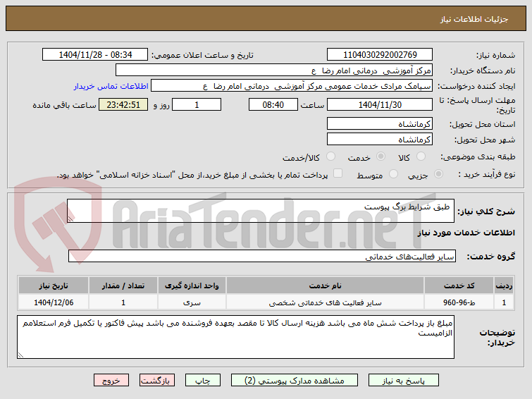The height and width of the screenshot is (399, 532).
Task: Click the اطلاعات خدمات مورد نیاز heading
Action: 466,233
